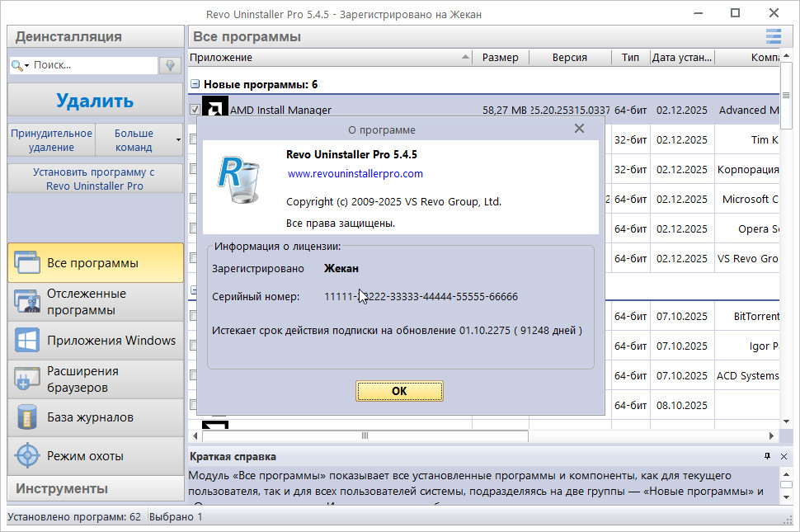Open the search magnifier dropdown arrow

[27, 65]
